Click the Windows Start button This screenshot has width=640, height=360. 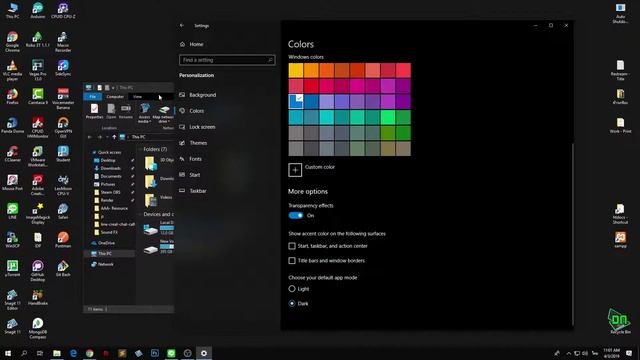[8, 353]
